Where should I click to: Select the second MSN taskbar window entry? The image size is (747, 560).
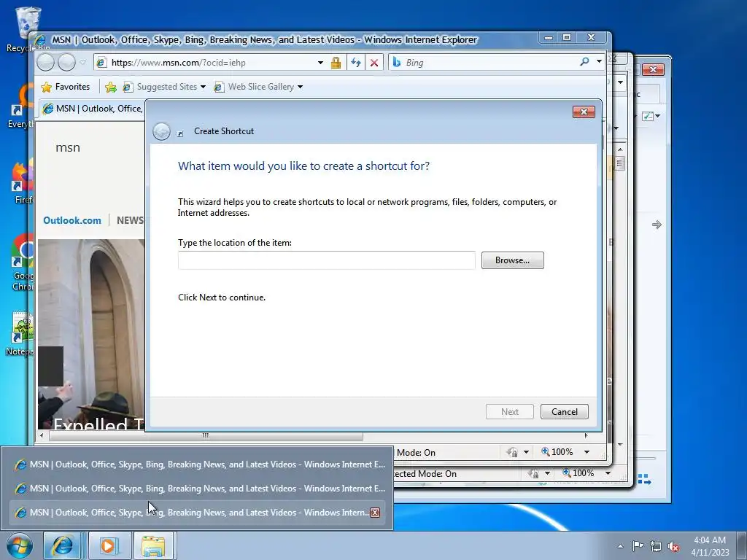click(196, 489)
